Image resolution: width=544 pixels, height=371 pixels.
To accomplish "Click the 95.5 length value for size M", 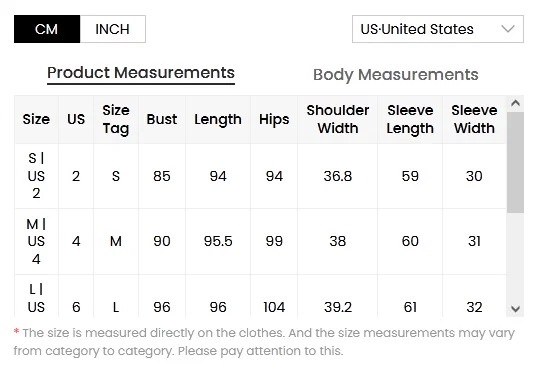I will (218, 241).
